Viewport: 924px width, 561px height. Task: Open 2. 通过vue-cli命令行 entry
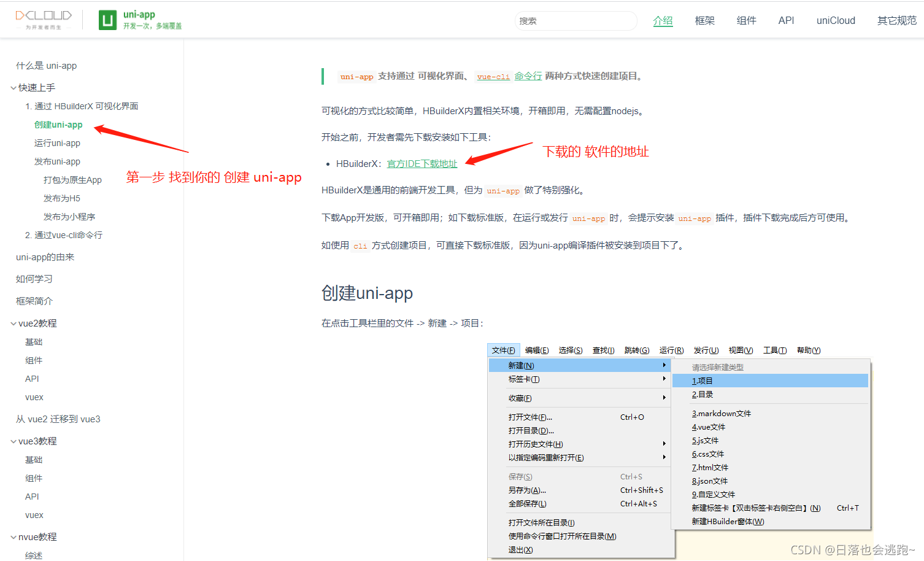point(64,235)
